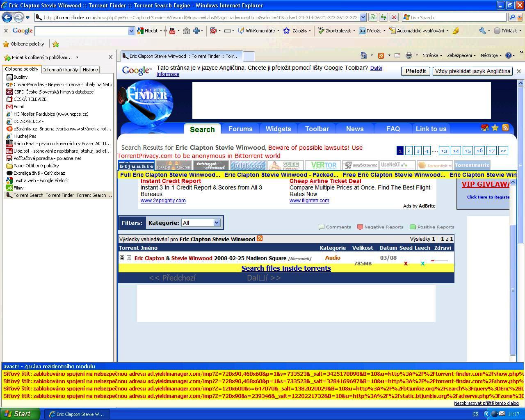Screen dimensions: 525x420
Task: Click in the Live Search input field
Action: (x=454, y=17)
